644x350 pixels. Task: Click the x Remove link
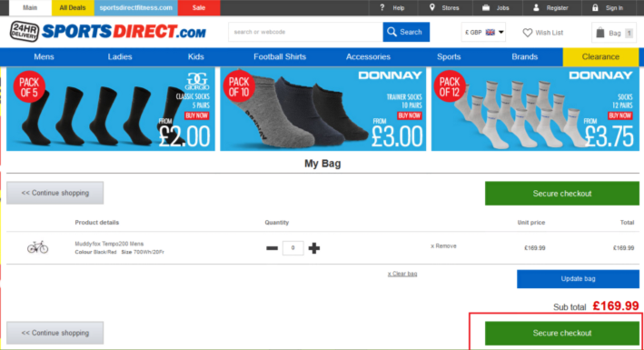pyautogui.click(x=443, y=246)
